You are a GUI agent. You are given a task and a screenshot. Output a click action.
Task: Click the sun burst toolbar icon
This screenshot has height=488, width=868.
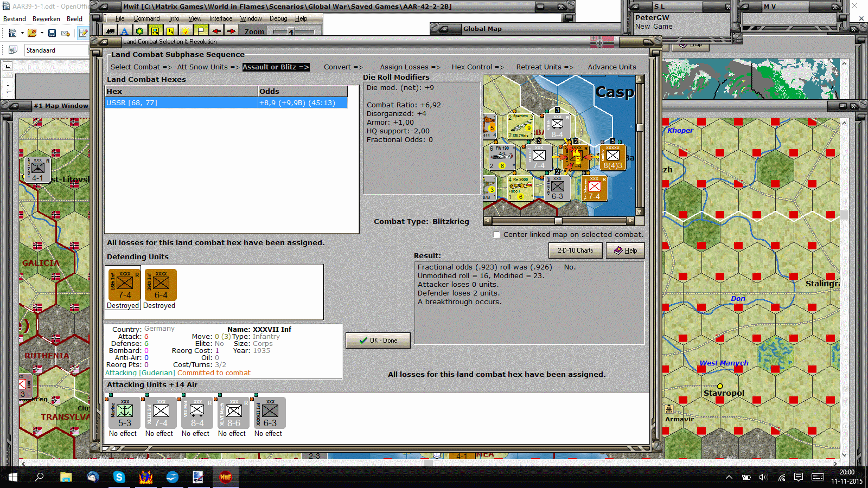[x=186, y=31]
